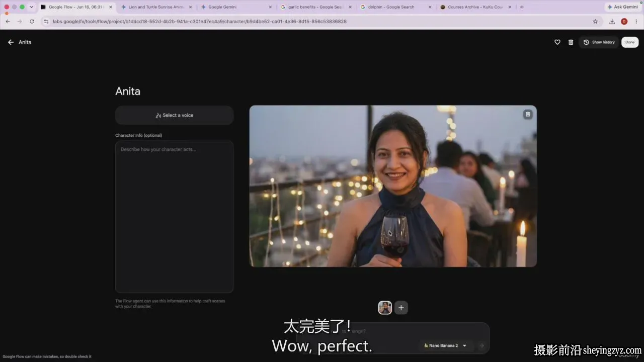Focus the Character Info description field
The width and height of the screenshot is (644, 362).
174,217
